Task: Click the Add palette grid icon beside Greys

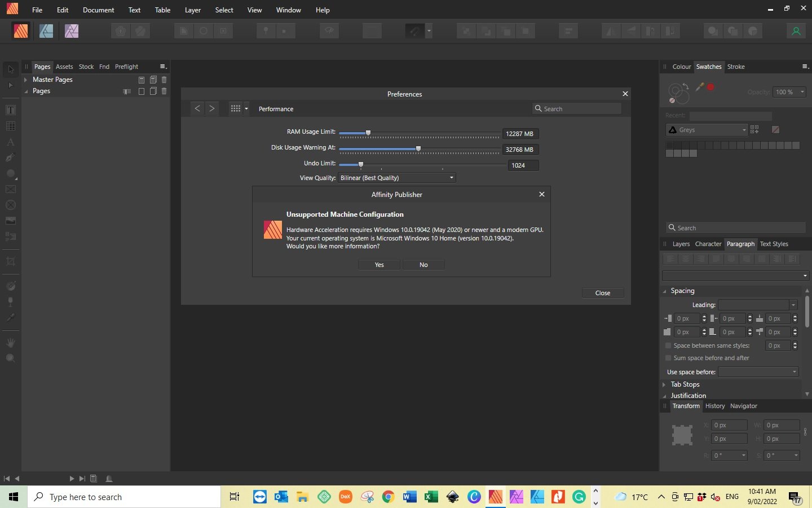Action: (x=754, y=130)
